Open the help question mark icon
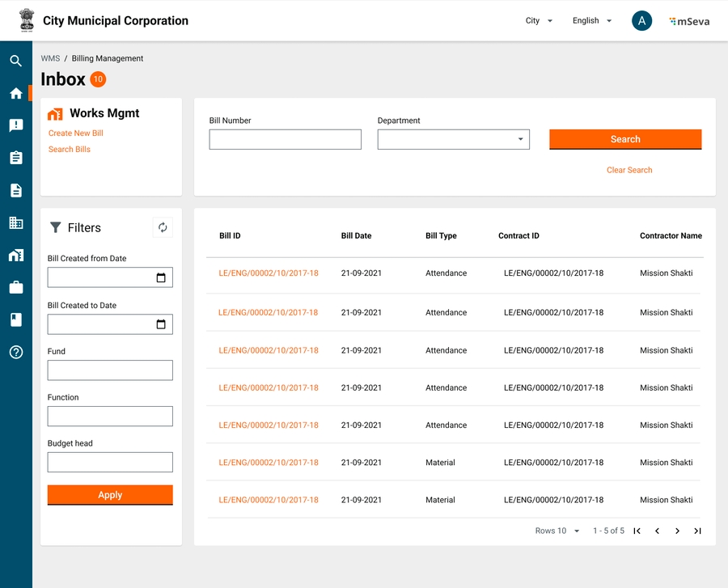Screen dimensions: 728x588 click(16, 352)
